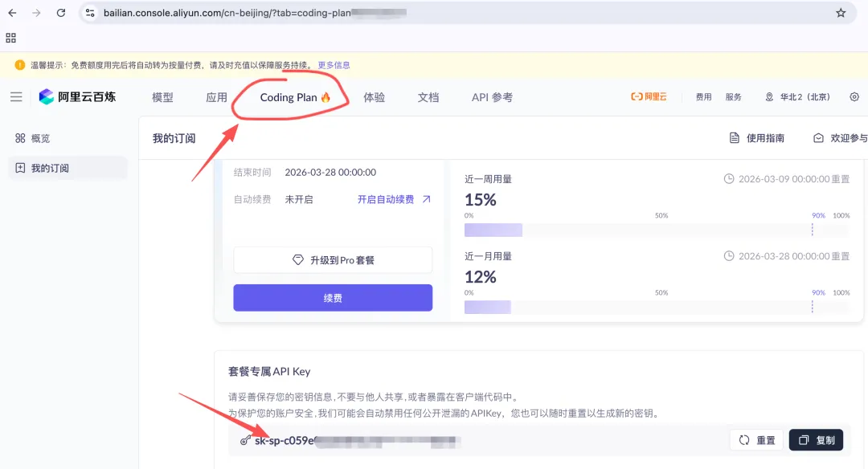
Task: Click the browser forward arrow
Action: coord(36,13)
